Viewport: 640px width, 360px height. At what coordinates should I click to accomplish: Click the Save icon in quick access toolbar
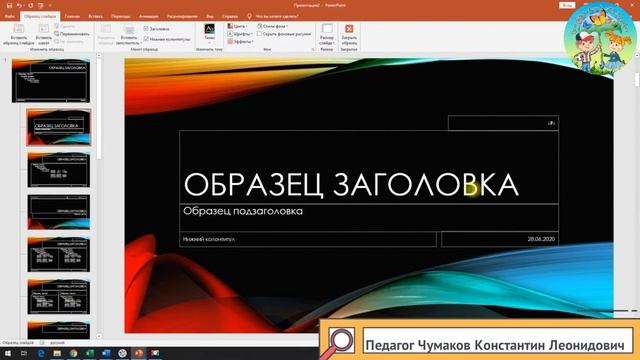(9, 5)
